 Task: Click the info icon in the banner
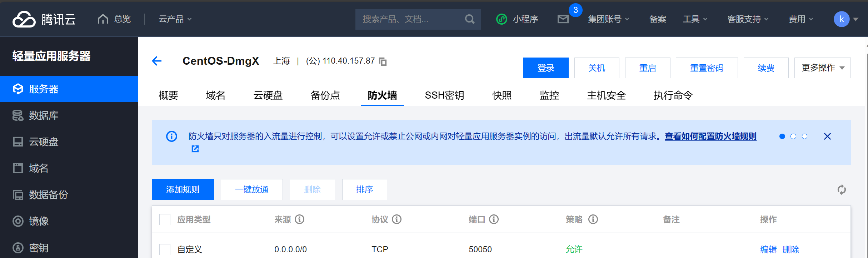click(x=171, y=136)
